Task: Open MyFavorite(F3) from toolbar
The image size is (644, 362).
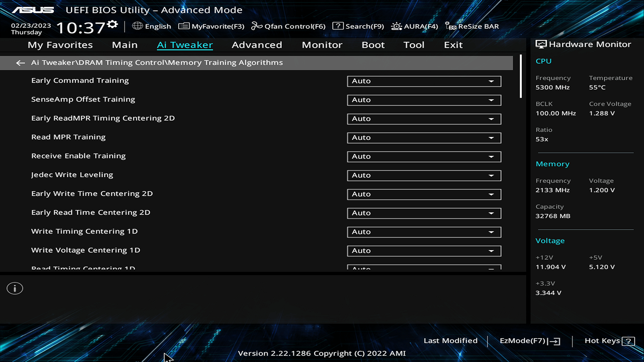Action: click(211, 26)
